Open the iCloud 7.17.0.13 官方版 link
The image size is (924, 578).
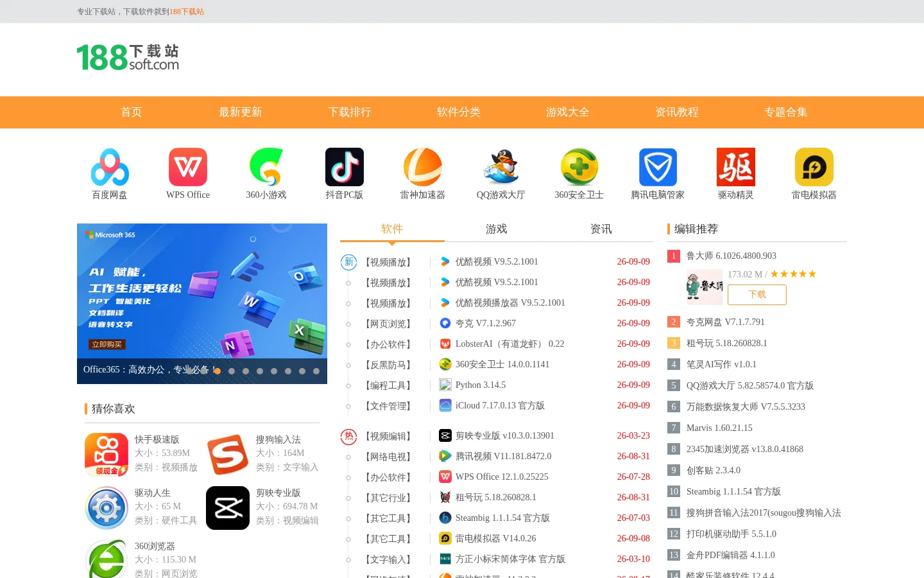pyautogui.click(x=500, y=405)
